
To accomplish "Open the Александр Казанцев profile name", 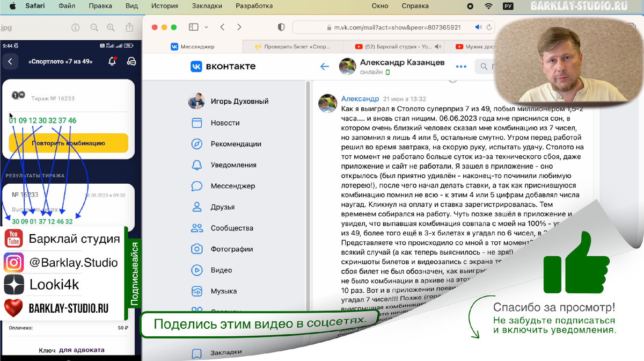I will (x=402, y=62).
